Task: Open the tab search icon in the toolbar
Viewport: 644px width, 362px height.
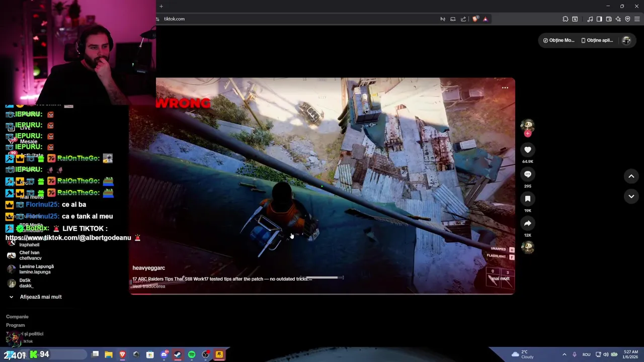Action: click(x=575, y=19)
